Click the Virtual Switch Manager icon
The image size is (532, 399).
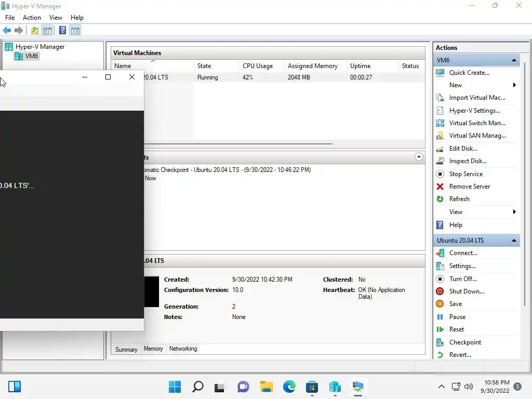coord(440,123)
